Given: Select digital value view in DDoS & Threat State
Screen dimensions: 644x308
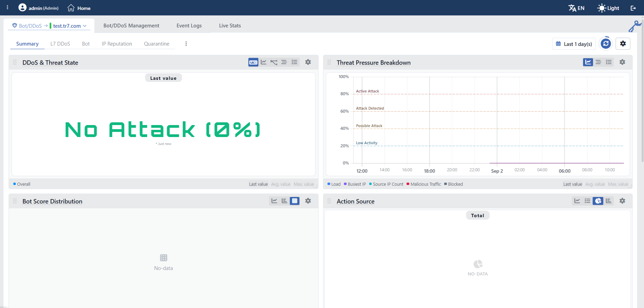Looking at the screenshot, I should tap(253, 62).
